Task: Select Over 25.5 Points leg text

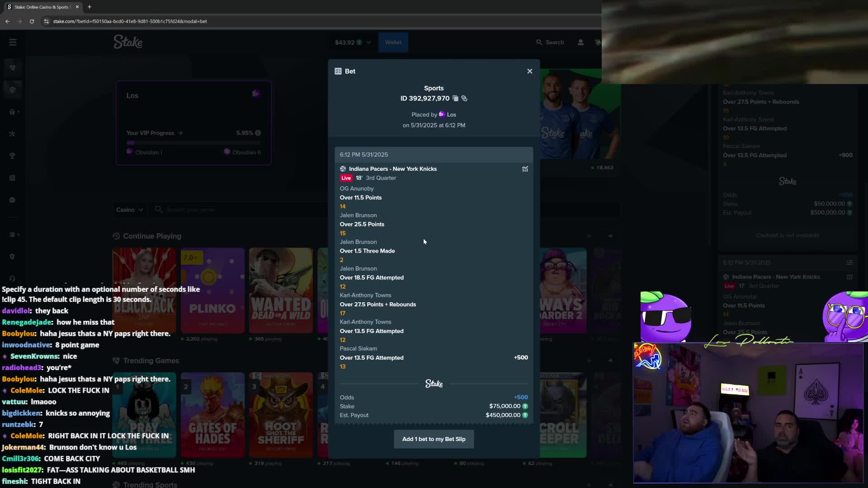Action: pyautogui.click(x=362, y=224)
